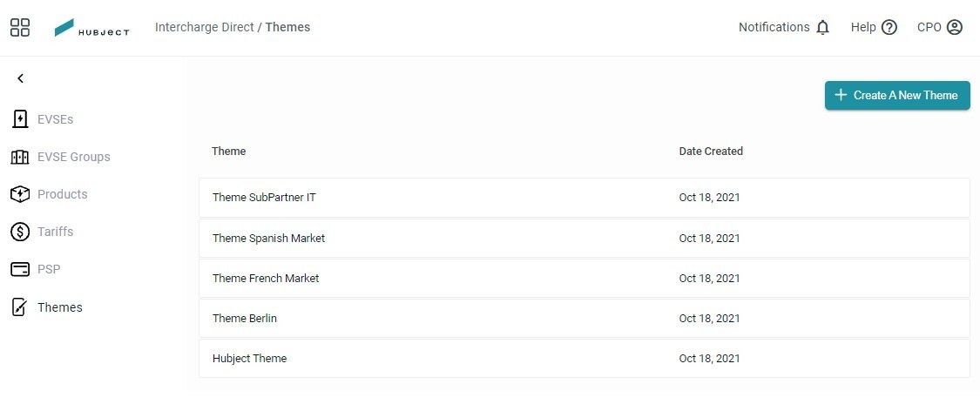The height and width of the screenshot is (411, 980).
Task: Click the Hubject logo
Action: [91, 28]
